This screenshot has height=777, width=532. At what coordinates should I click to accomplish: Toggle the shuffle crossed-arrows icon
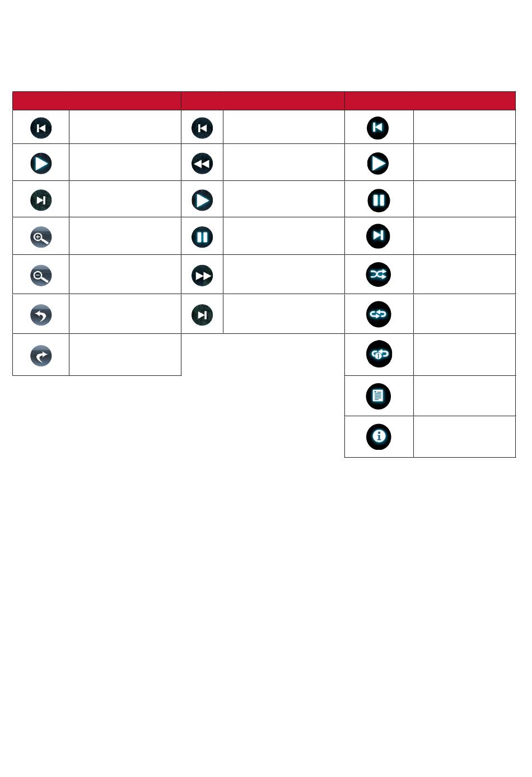tap(379, 274)
